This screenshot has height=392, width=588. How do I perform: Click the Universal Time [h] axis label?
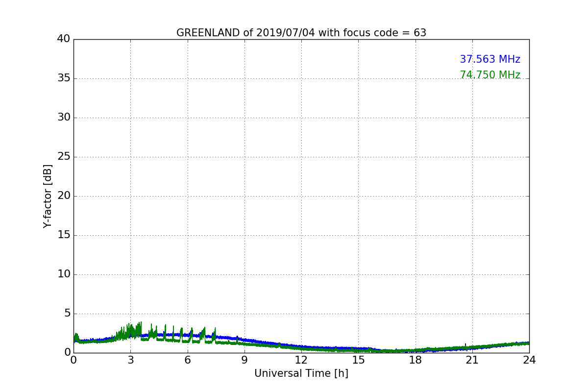[x=301, y=373]
